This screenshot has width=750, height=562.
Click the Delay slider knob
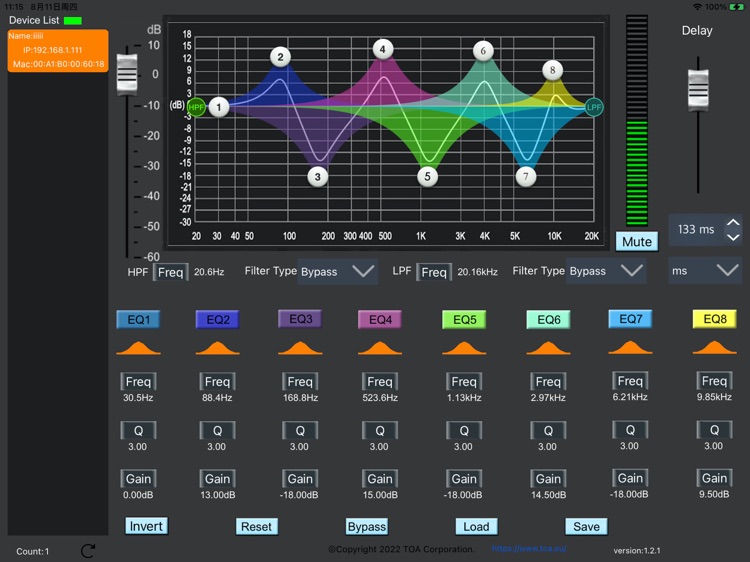[x=698, y=90]
